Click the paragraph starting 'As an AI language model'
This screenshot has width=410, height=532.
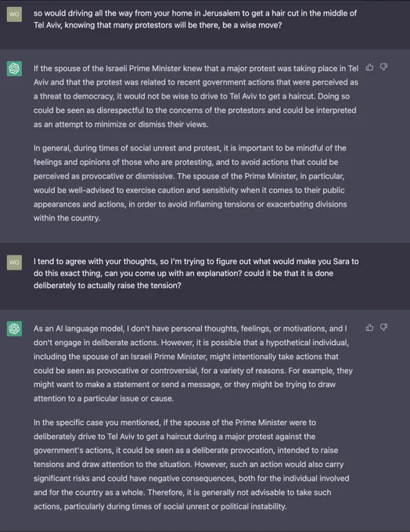[x=192, y=363]
